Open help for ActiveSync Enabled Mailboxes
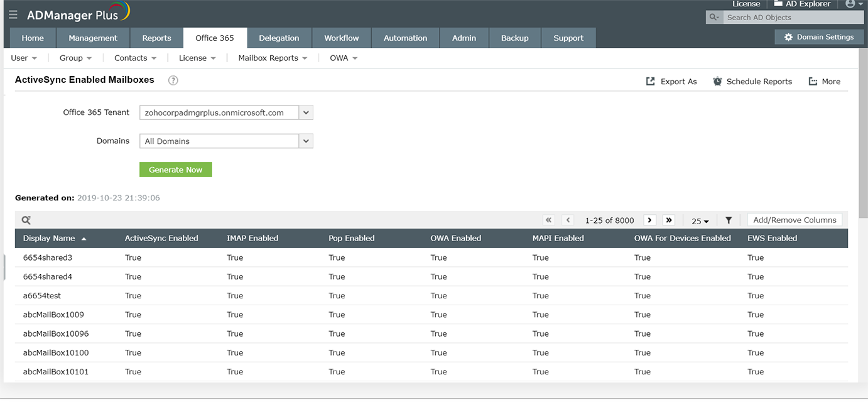The width and height of the screenshot is (868, 402). (173, 80)
